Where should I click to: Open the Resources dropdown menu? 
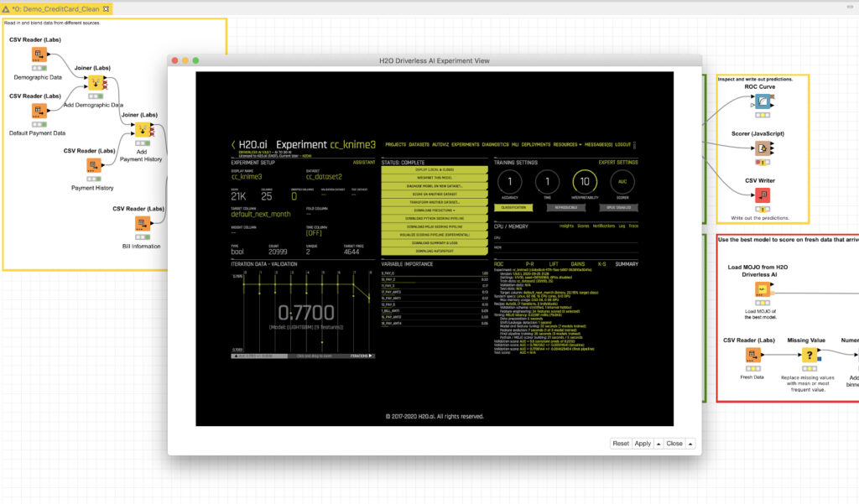pos(570,144)
